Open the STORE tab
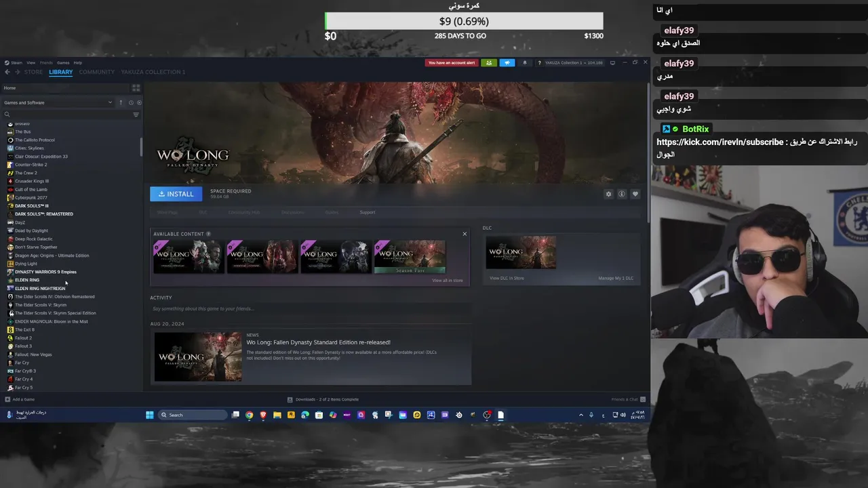Image resolution: width=868 pixels, height=488 pixels. [33, 72]
